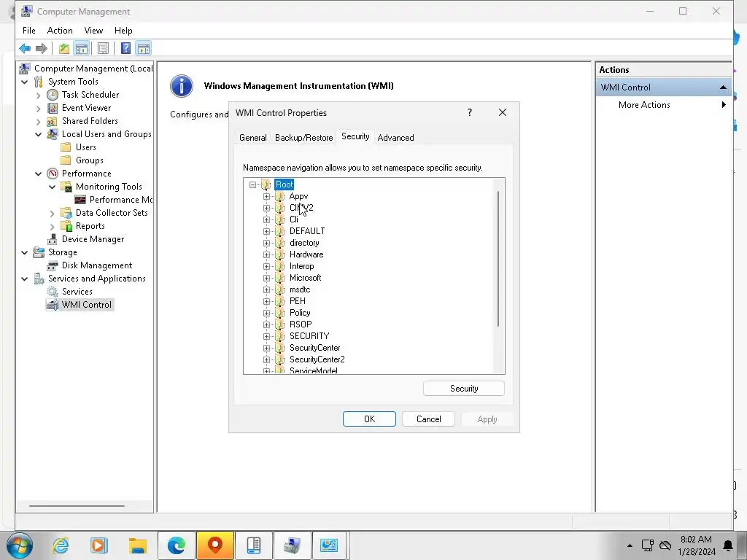Select Task Scheduler clock icon in tree
The width and height of the screenshot is (747, 560).
(53, 95)
